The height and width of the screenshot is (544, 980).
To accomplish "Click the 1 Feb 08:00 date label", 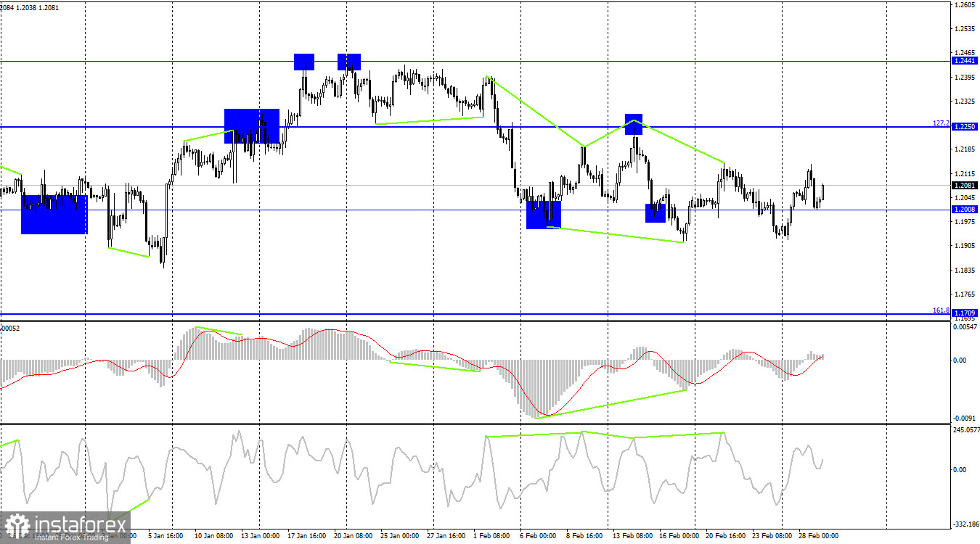I will (493, 536).
